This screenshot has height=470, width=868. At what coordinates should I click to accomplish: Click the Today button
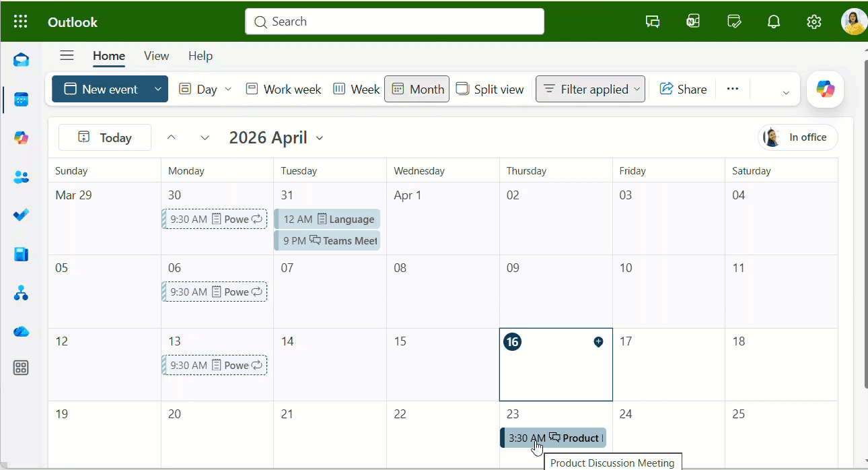pyautogui.click(x=104, y=137)
